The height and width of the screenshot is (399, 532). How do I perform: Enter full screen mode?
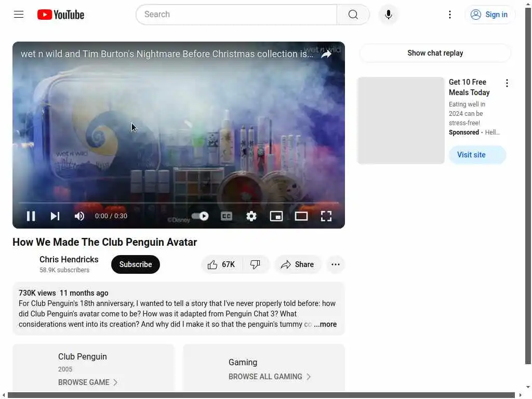pyautogui.click(x=326, y=216)
